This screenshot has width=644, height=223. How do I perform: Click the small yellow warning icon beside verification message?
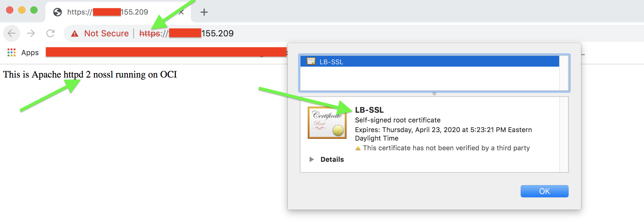coord(358,148)
